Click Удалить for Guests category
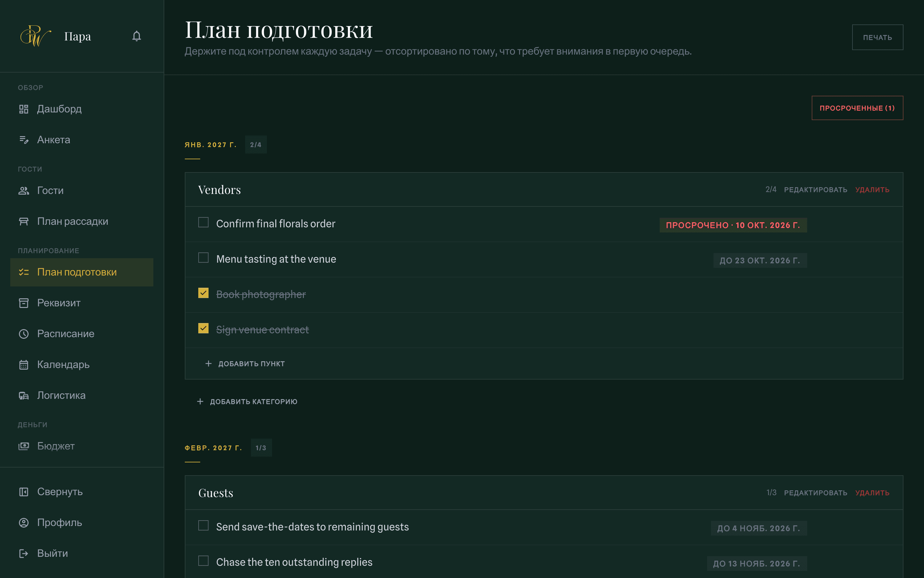Image resolution: width=924 pixels, height=578 pixels. (x=872, y=493)
